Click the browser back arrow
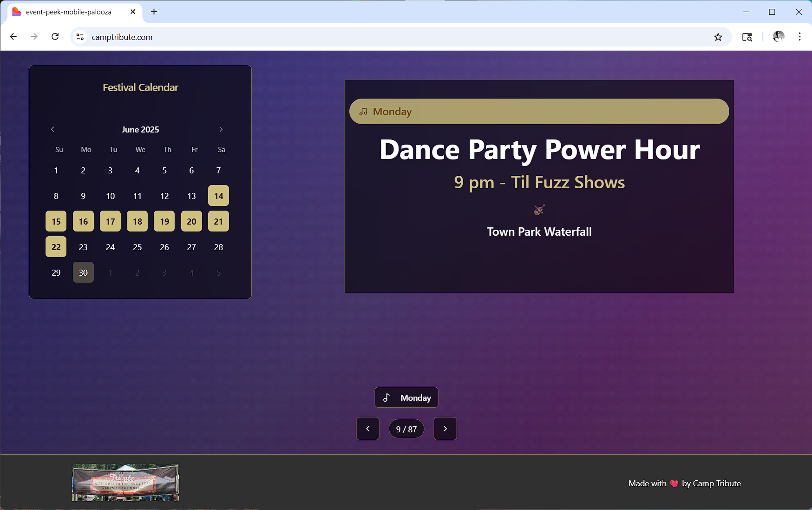This screenshot has height=510, width=812. click(13, 37)
